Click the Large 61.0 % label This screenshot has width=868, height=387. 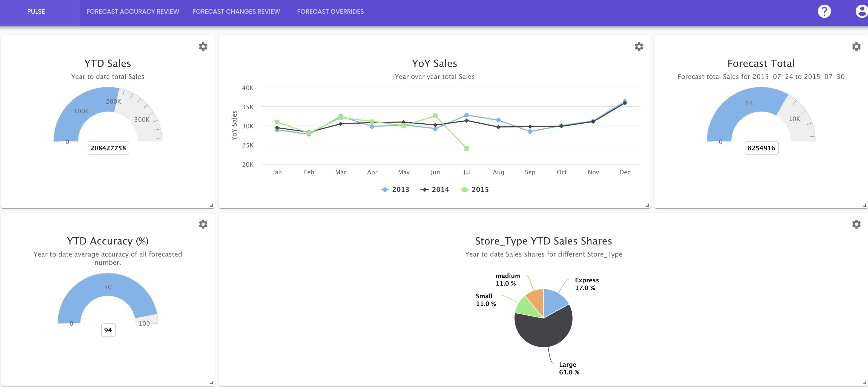click(x=569, y=368)
